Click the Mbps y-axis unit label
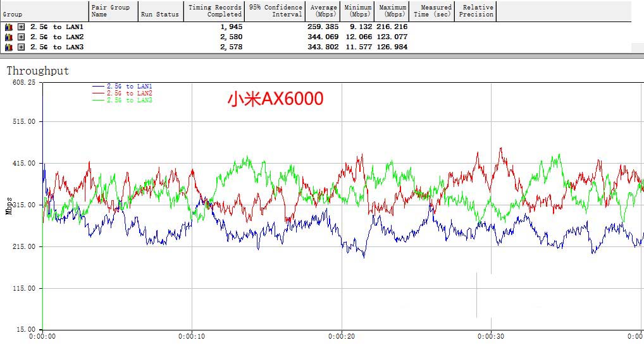 point(9,207)
